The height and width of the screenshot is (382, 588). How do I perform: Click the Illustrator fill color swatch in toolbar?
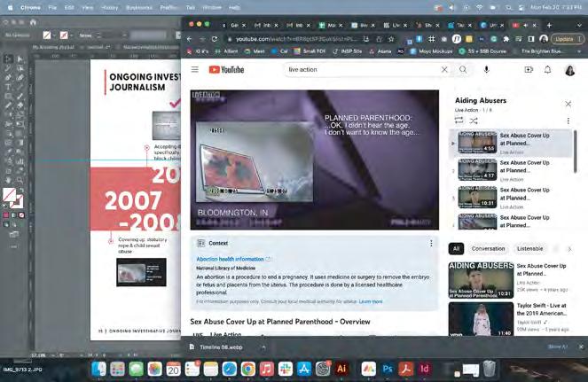click(9, 195)
